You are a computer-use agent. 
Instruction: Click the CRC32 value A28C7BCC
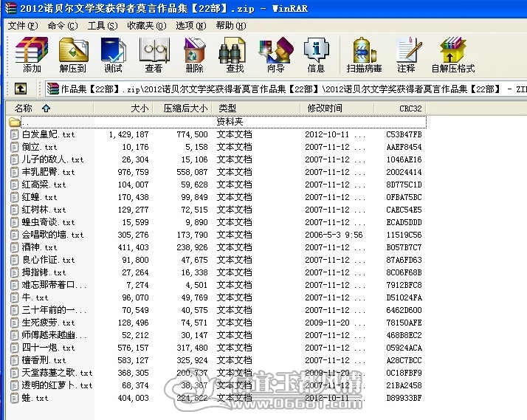pos(404,360)
